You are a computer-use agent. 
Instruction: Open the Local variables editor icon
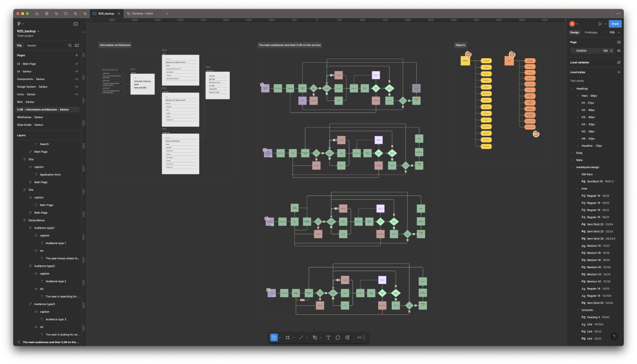(619, 62)
